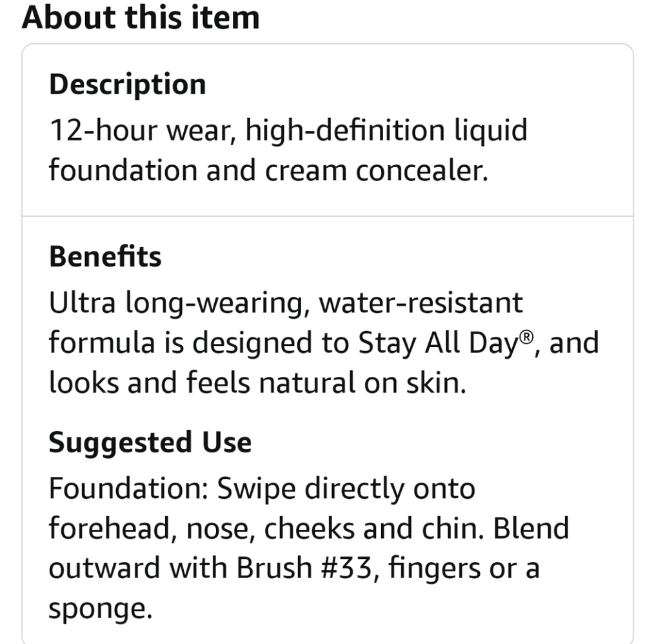
Task: Click the divider line below Description
Action: point(328,216)
